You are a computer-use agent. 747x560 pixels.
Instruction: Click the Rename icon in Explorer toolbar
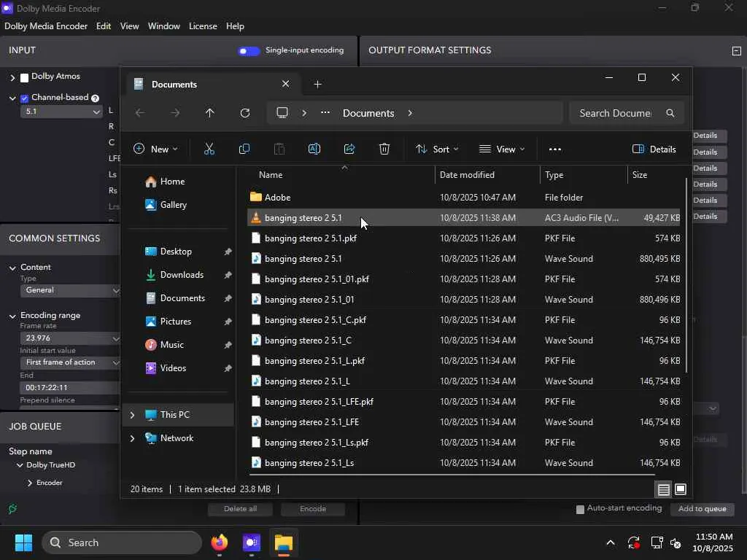(314, 149)
